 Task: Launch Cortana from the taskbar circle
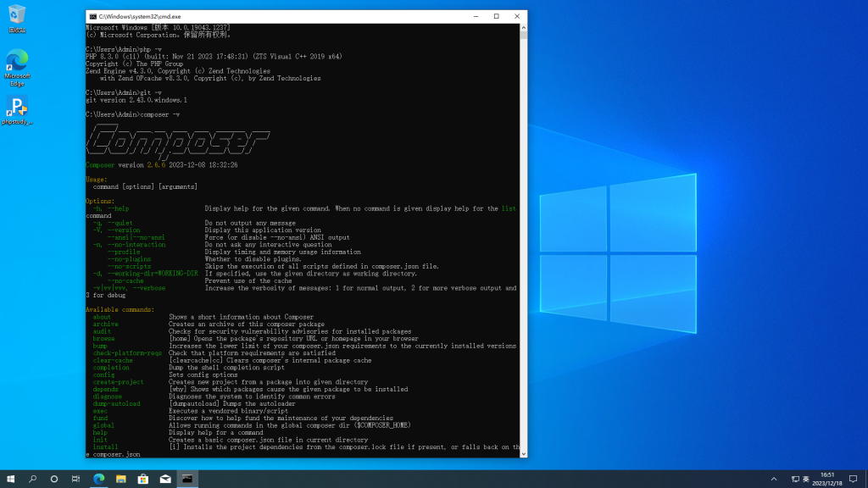[x=53, y=480]
